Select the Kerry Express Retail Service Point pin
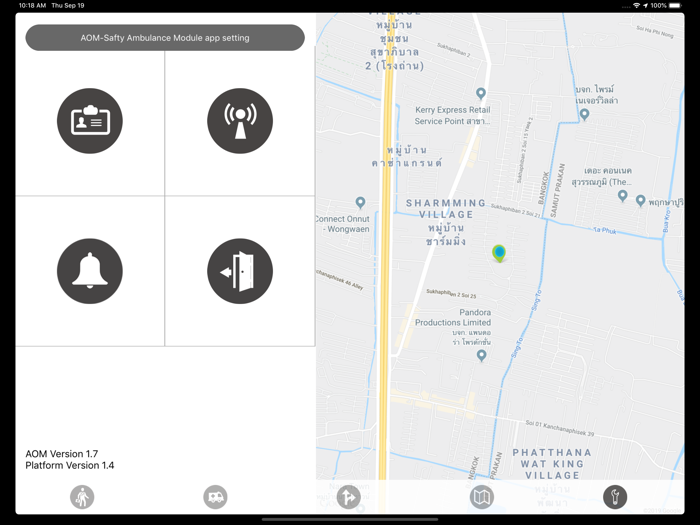This screenshot has height=525, width=700. pyautogui.click(x=481, y=93)
